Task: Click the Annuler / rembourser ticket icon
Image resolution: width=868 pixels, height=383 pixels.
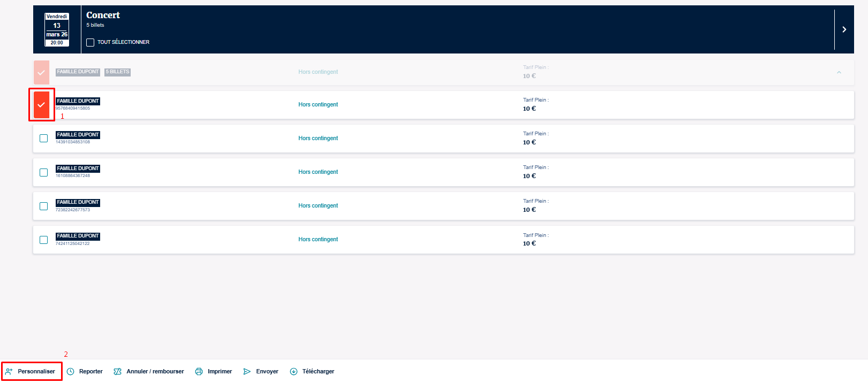Action: click(x=118, y=371)
